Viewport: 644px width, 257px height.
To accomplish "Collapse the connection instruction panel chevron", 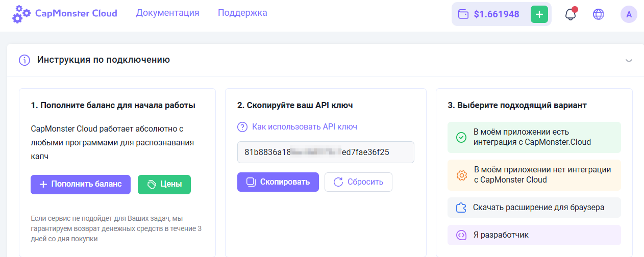I will [x=629, y=60].
